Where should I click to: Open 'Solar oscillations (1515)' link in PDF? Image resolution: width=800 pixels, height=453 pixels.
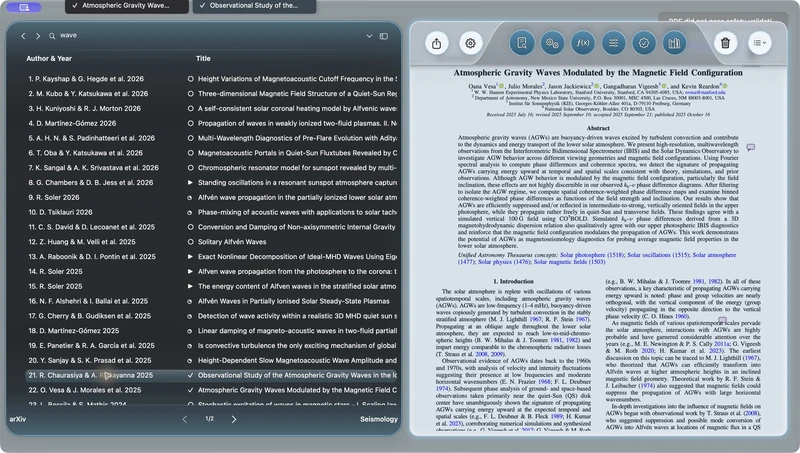(x=658, y=255)
